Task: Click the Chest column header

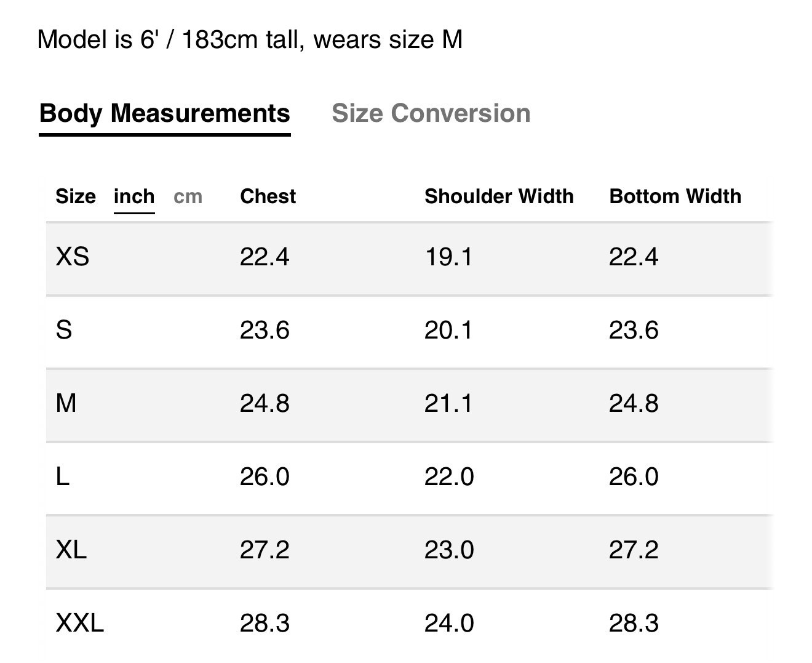Action: click(268, 196)
